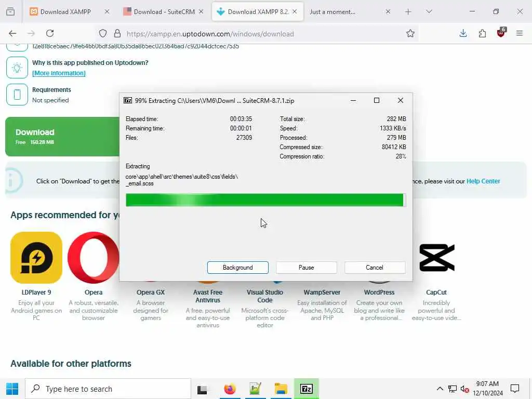The height and width of the screenshot is (399, 532).
Task: Click the Requirements phone icon
Action: pyautogui.click(x=17, y=95)
